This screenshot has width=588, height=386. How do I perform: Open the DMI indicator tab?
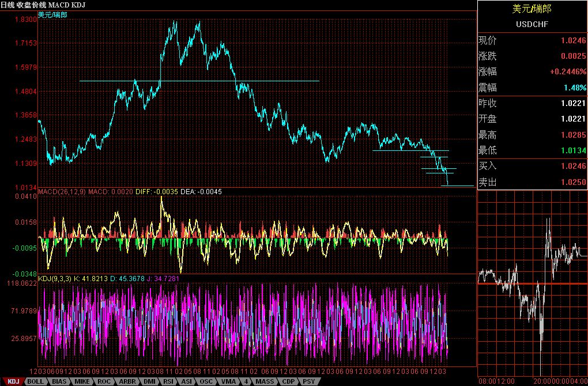point(149,381)
